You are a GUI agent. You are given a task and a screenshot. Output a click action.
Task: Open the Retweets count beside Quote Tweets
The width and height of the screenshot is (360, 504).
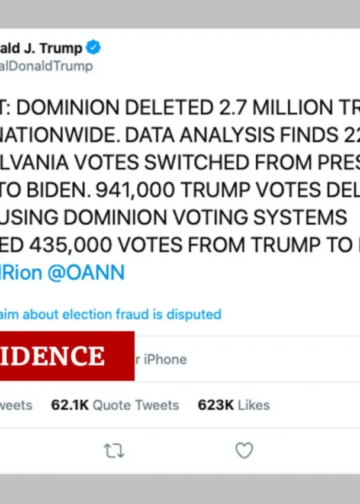point(16,405)
